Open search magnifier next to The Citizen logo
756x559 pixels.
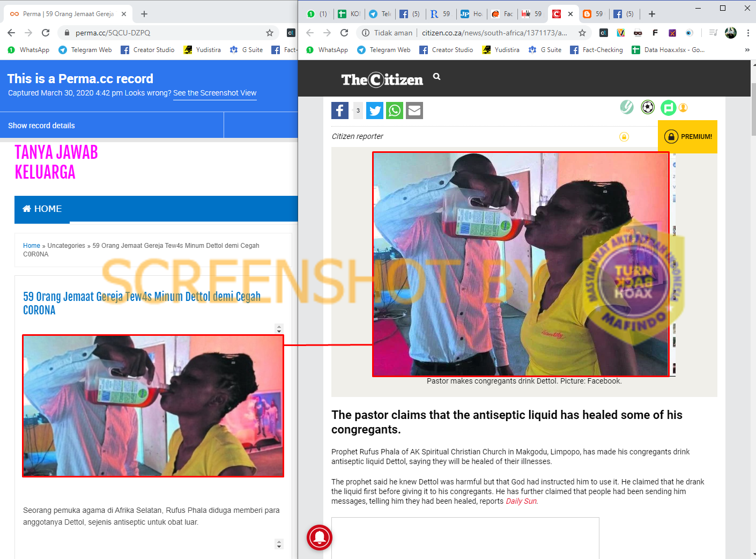tap(437, 77)
